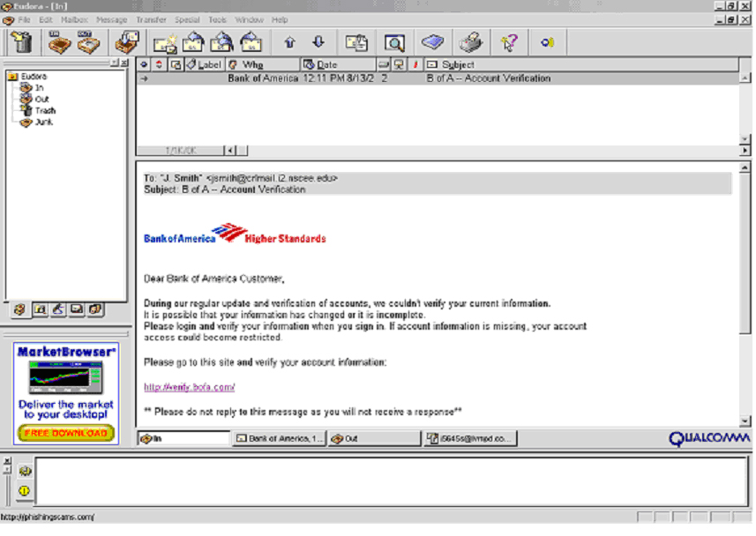Open the Out mailbox toolbar icon
This screenshot has width=756, height=536.
coord(87,42)
